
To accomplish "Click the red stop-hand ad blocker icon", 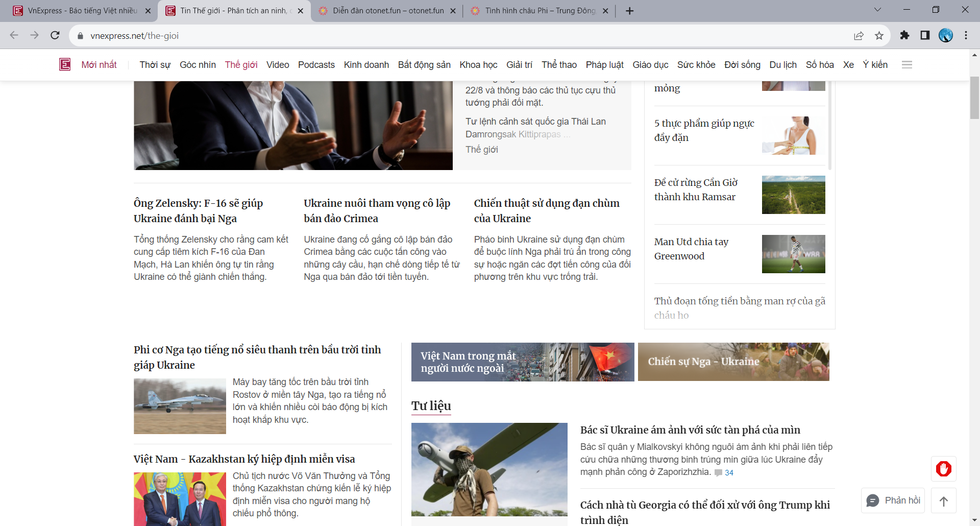I will pyautogui.click(x=944, y=468).
